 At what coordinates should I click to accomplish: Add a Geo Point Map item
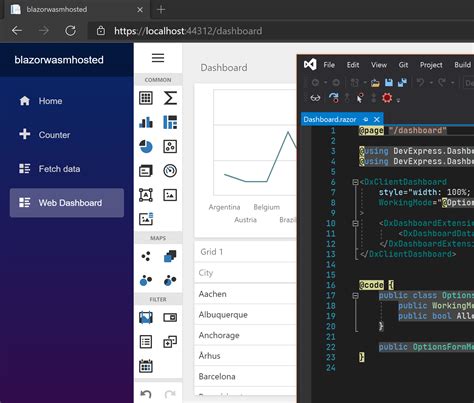146,256
